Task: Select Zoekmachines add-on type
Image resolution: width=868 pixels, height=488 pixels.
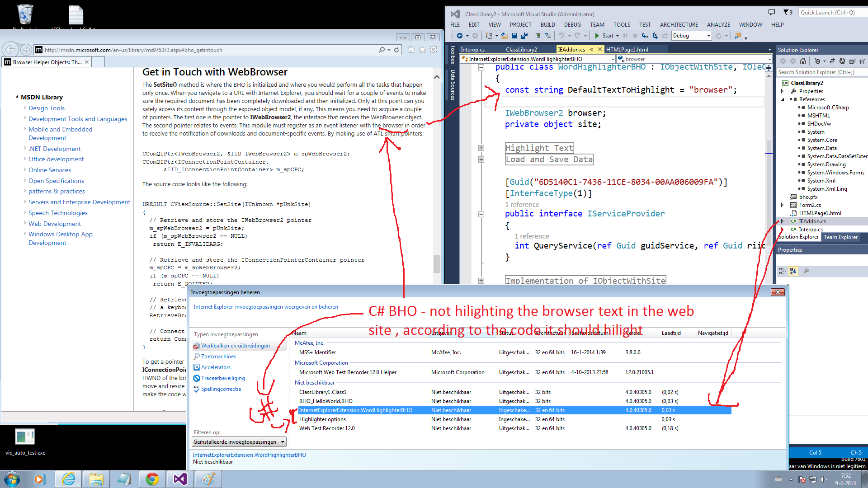Action: pos(218,357)
